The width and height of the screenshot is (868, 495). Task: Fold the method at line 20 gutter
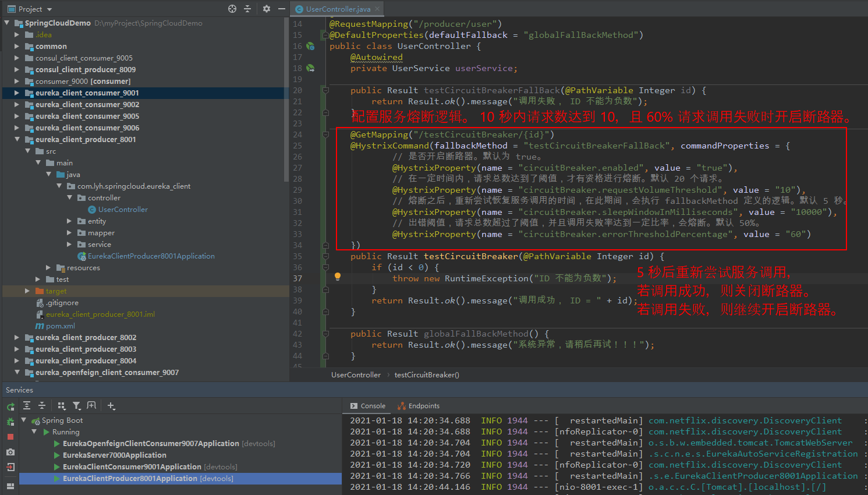[x=326, y=90]
